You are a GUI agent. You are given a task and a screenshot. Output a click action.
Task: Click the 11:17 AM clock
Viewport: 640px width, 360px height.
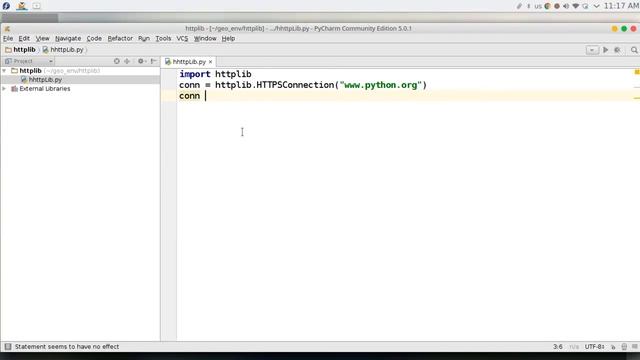(x=621, y=6)
